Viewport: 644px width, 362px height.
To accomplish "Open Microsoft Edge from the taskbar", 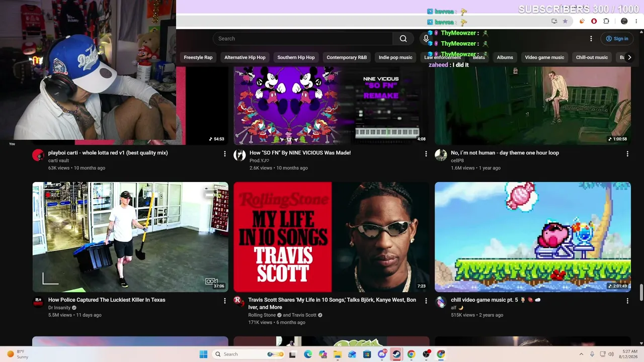I will (x=307, y=354).
